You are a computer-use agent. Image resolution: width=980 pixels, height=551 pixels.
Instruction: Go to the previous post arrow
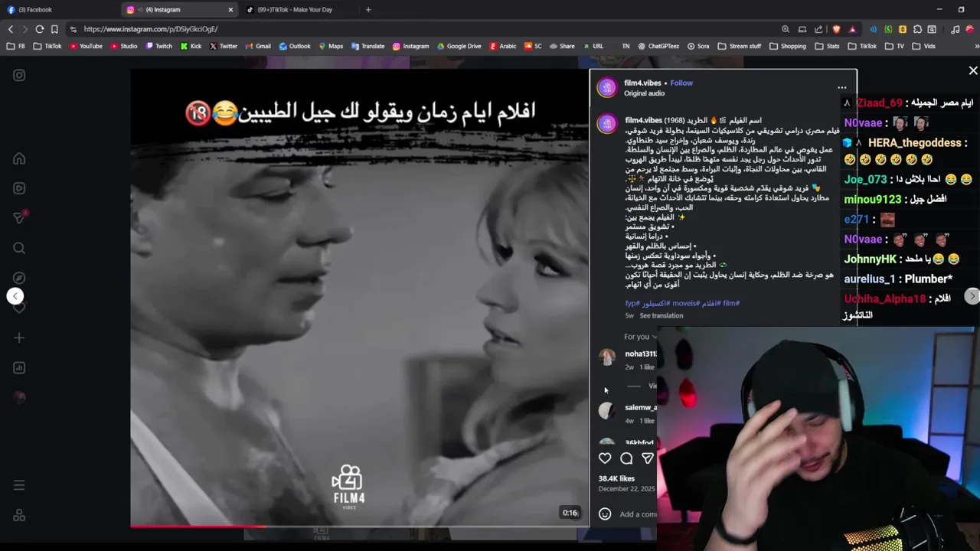15,296
